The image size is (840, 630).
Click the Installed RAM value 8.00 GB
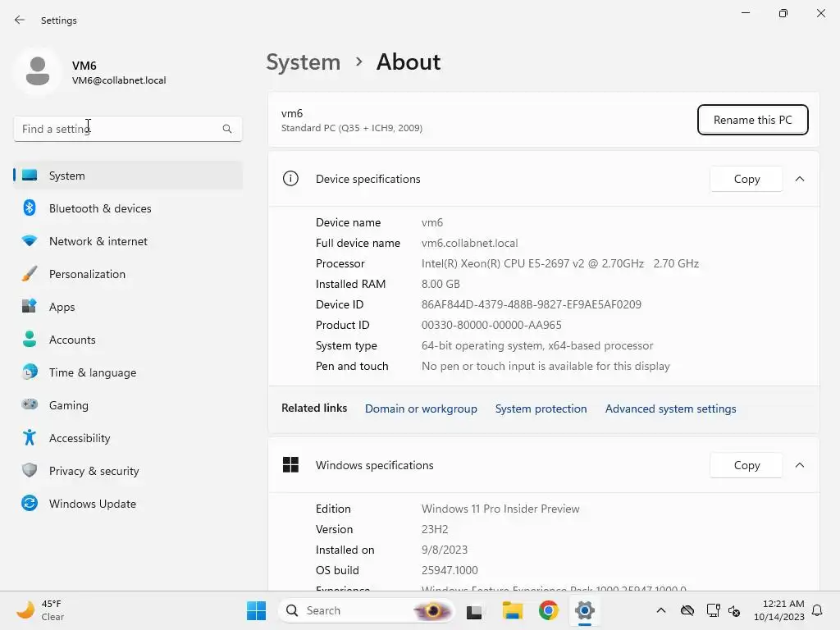click(x=441, y=283)
